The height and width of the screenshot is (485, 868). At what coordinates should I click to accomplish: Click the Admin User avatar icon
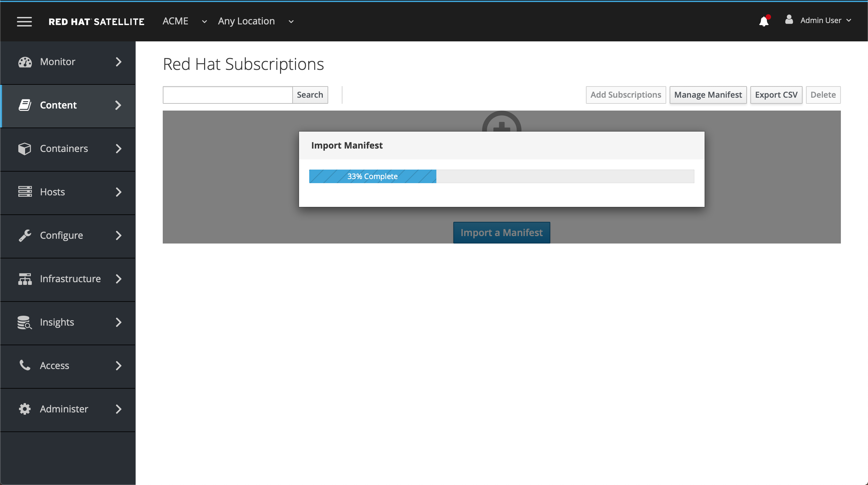tap(789, 20)
